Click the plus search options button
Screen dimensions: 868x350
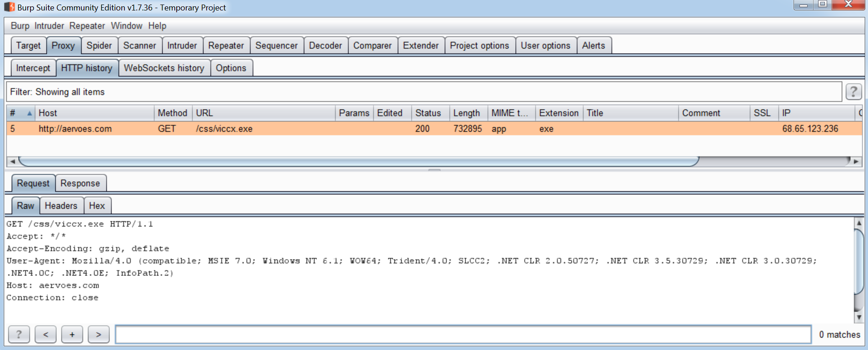(72, 335)
